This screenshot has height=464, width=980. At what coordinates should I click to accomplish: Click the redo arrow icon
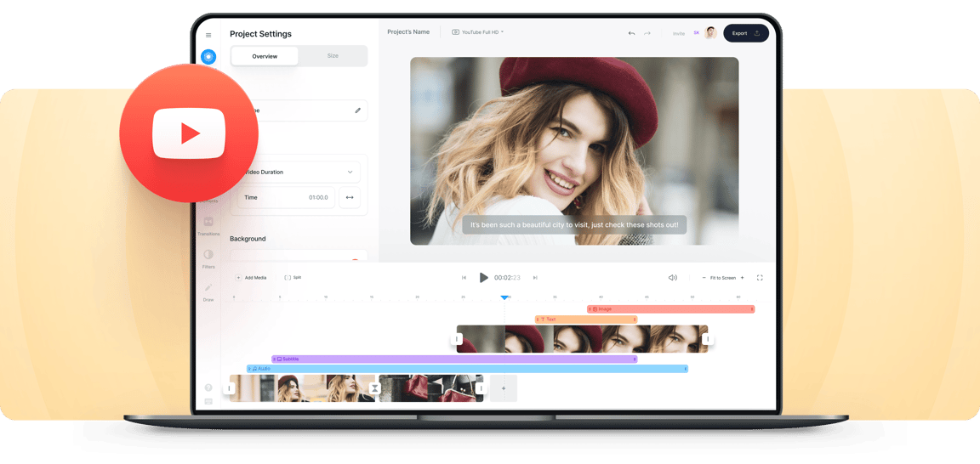tap(647, 33)
